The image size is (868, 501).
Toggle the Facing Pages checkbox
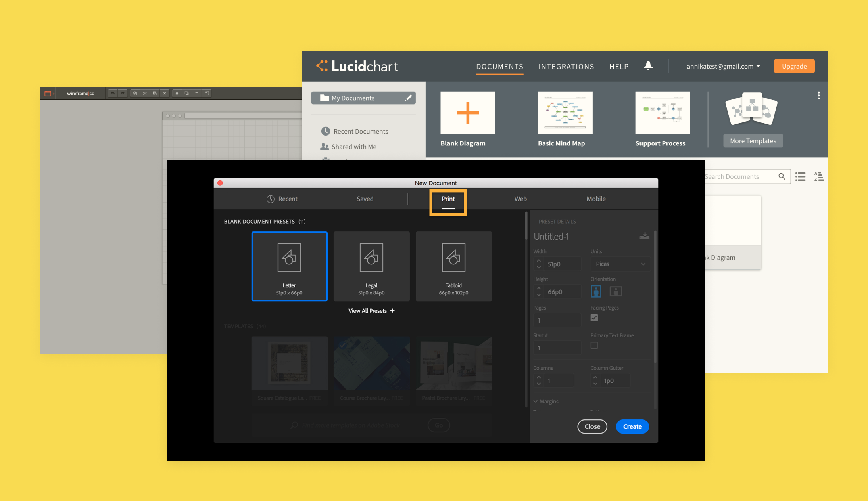pos(594,318)
